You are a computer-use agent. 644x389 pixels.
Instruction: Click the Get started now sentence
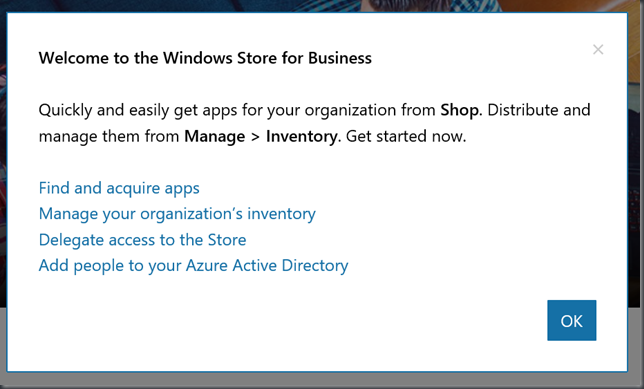pos(406,136)
